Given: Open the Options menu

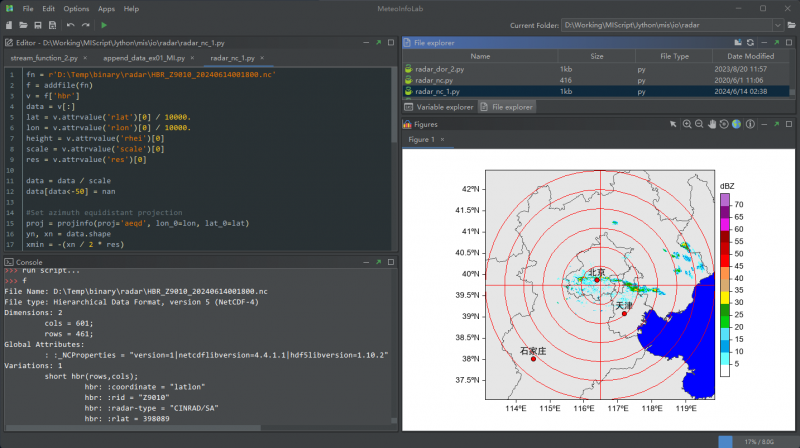Looking at the screenshot, I should pos(76,8).
